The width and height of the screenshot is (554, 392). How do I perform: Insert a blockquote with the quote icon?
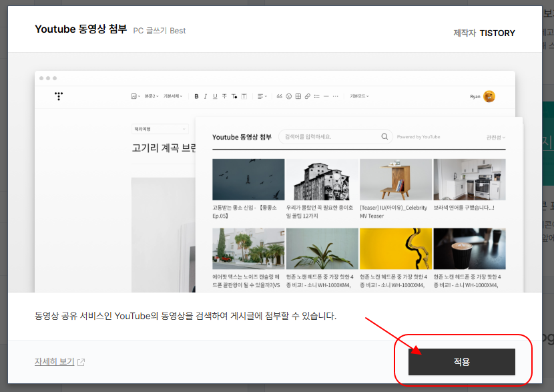coord(279,96)
